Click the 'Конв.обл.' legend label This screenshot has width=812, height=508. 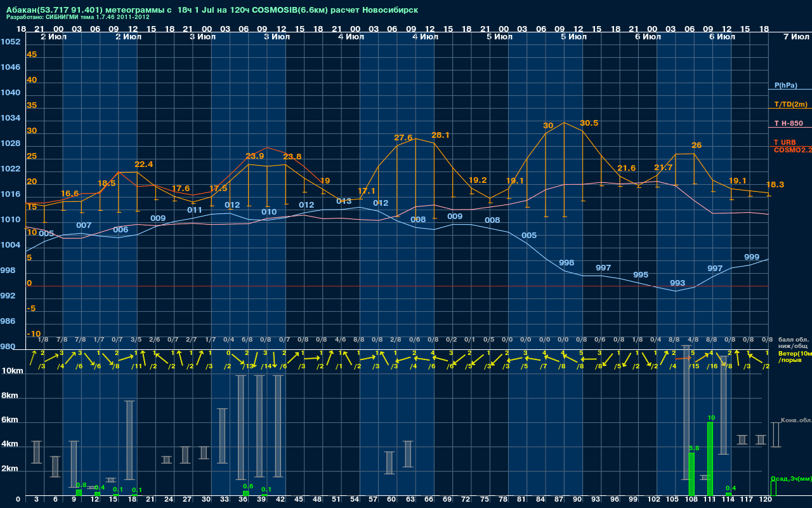pos(796,420)
